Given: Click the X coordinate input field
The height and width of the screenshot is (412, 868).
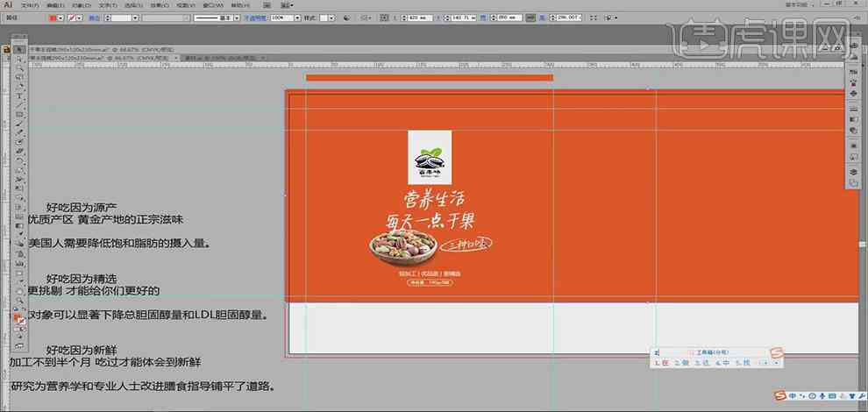Looking at the screenshot, I should (418, 18).
